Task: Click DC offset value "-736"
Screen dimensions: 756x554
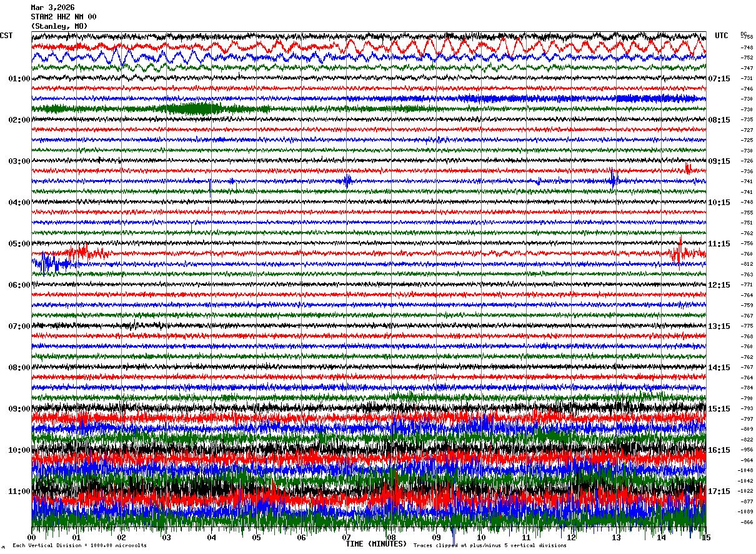Action: point(747,171)
